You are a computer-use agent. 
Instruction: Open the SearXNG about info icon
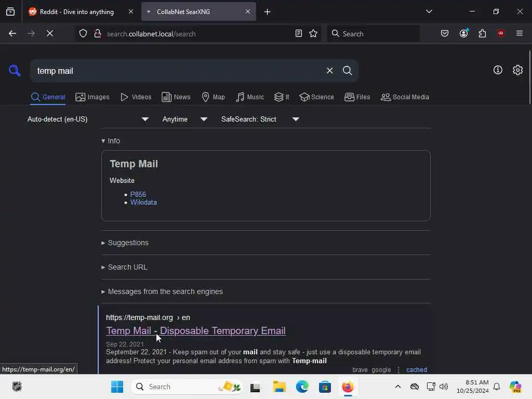498,70
